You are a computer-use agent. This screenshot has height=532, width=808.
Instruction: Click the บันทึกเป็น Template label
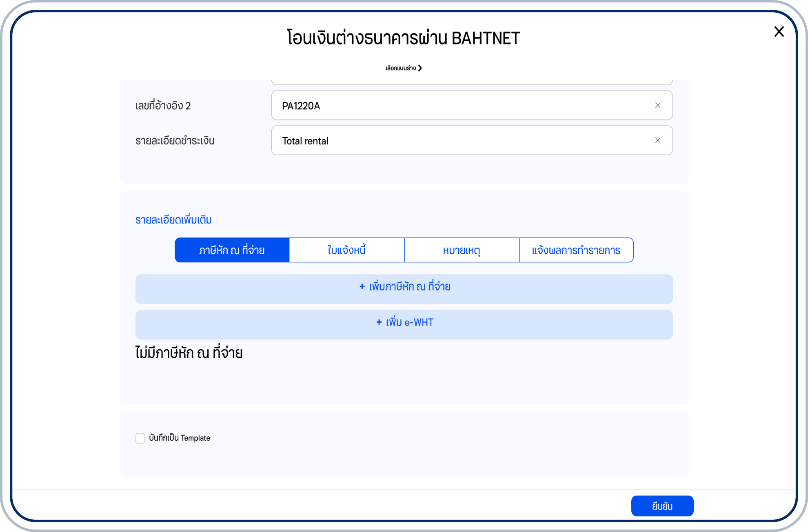click(x=180, y=438)
